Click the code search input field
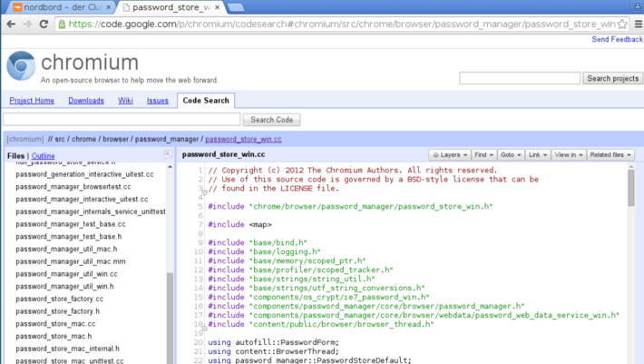 (122, 120)
